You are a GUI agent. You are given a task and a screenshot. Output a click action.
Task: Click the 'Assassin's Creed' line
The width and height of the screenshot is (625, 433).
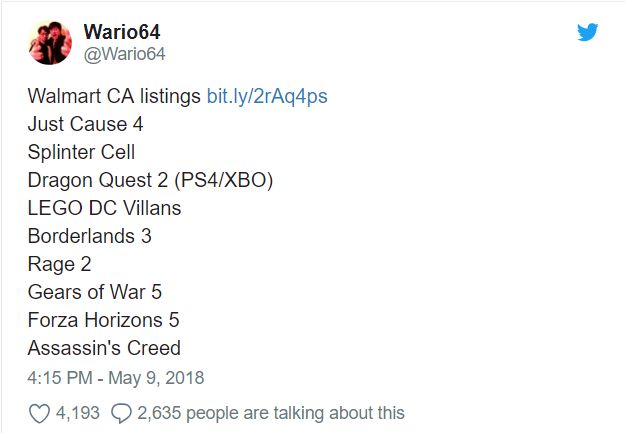coord(104,349)
